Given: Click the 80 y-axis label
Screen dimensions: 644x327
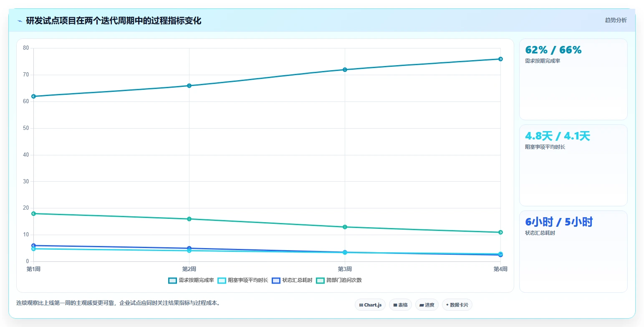Looking at the screenshot, I should [x=26, y=48].
